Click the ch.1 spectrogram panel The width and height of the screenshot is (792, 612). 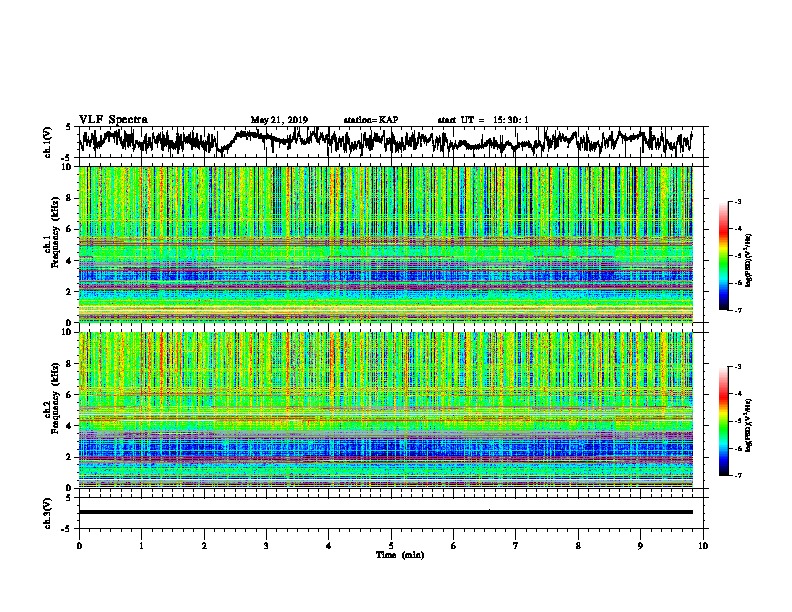click(386, 244)
